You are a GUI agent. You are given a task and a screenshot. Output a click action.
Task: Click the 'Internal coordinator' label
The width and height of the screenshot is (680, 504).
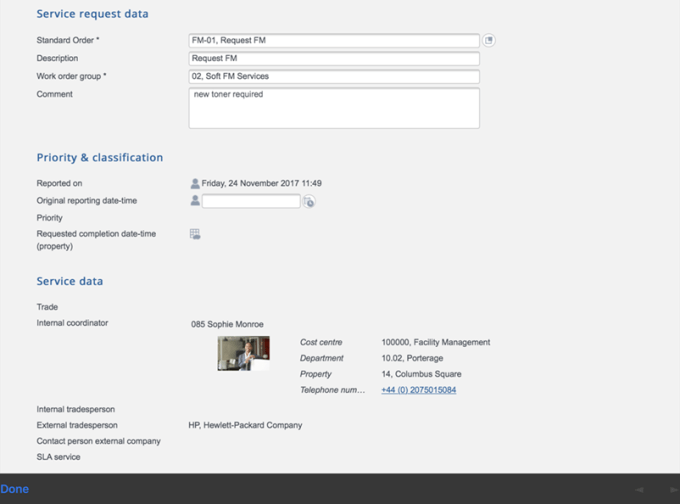coord(72,323)
